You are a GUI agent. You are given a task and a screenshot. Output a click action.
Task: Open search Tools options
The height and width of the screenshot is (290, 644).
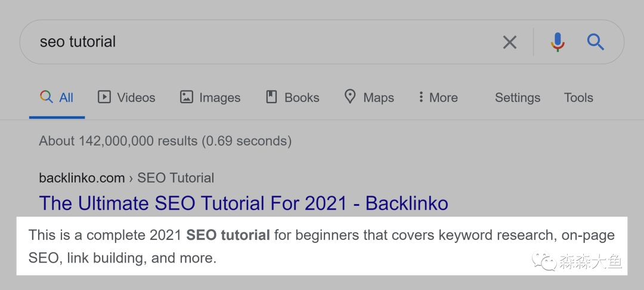pos(578,97)
